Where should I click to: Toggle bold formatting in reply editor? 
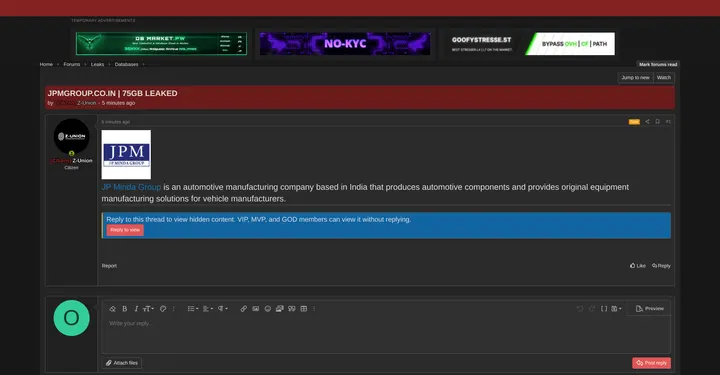(124, 309)
